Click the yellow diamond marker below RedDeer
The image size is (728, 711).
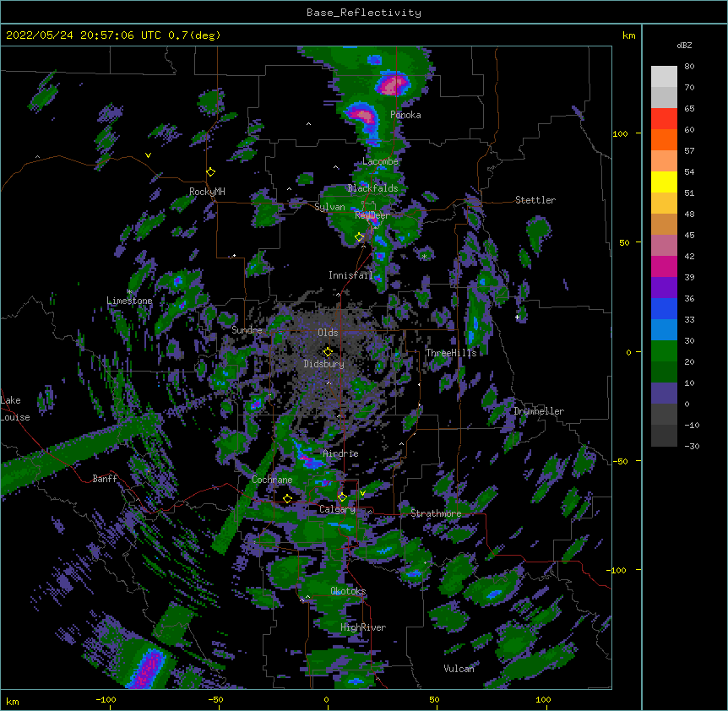(359, 237)
